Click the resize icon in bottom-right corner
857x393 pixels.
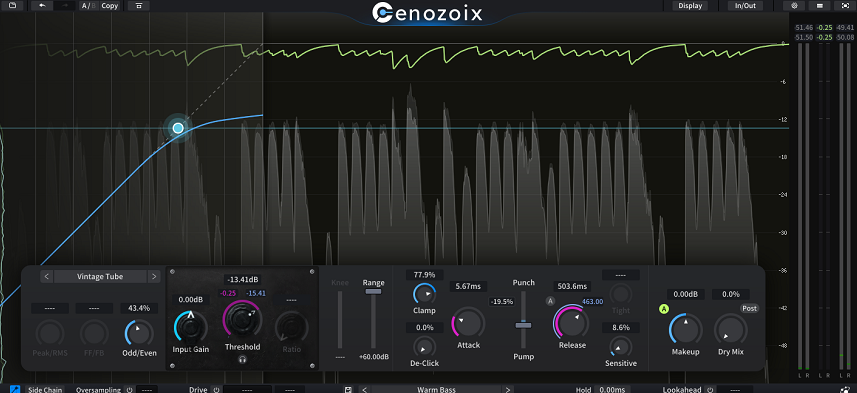(x=846, y=390)
